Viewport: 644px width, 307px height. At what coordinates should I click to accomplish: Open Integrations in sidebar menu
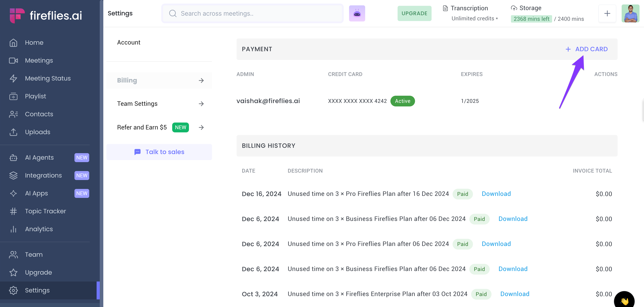[x=43, y=175]
